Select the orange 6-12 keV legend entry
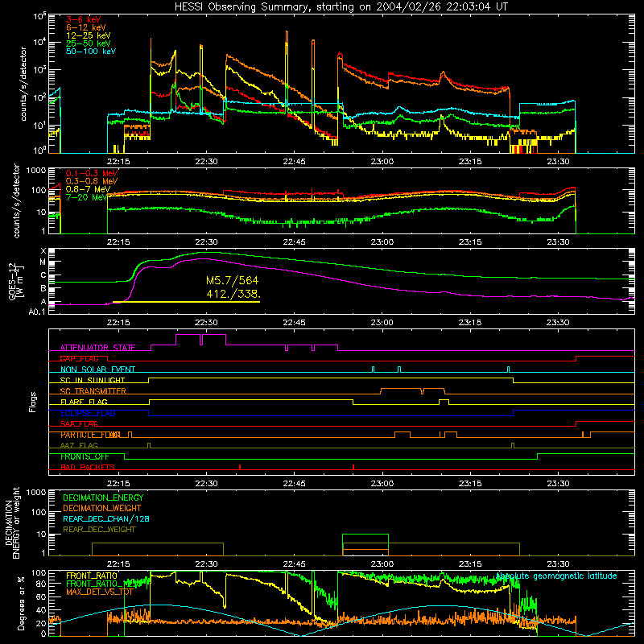Screen dimensions: 644x644 (x=86, y=27)
